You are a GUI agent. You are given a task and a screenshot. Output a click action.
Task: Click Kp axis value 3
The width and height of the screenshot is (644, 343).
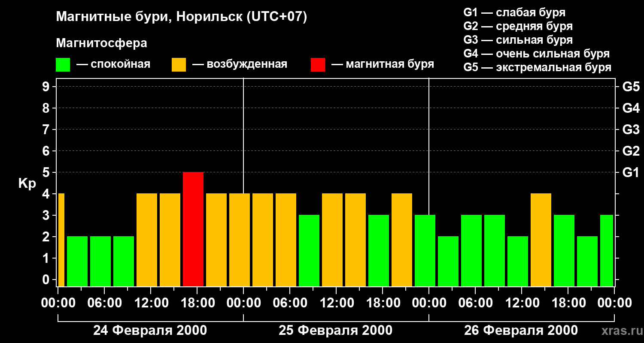[x=46, y=215]
